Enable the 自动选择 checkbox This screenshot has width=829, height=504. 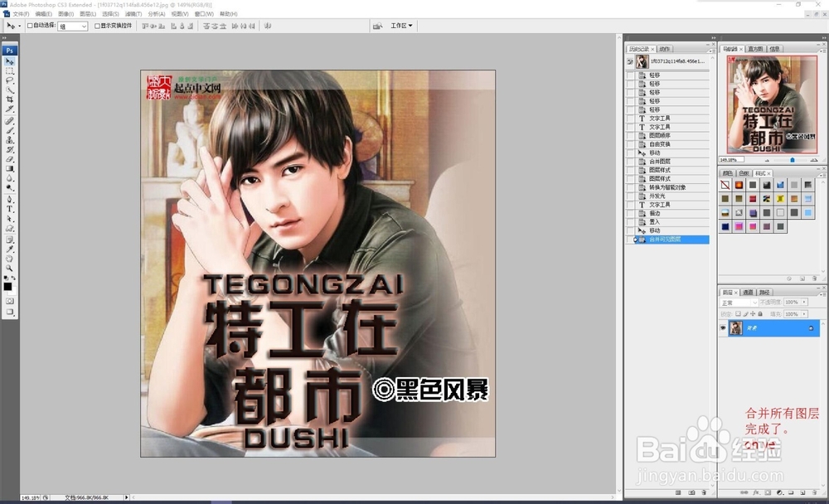(x=30, y=26)
